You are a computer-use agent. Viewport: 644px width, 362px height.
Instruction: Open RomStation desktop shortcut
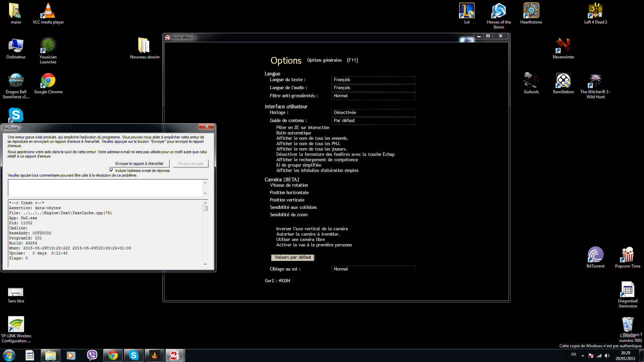tap(563, 83)
